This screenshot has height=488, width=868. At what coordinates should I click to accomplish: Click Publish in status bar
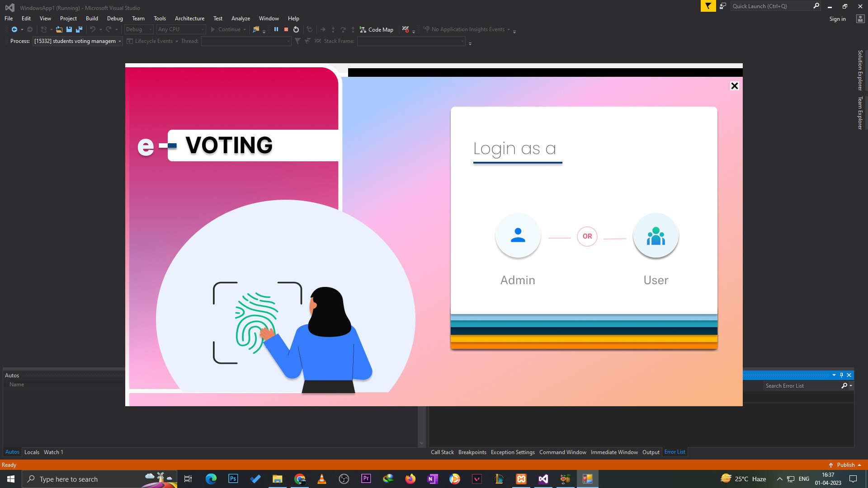tap(845, 465)
